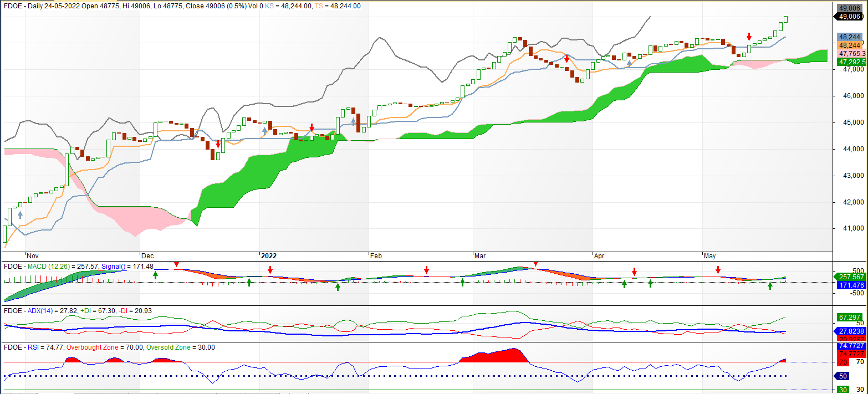Viewport: 868px width, 394px height.
Task: Click the May date axis label
Action: coord(709,256)
